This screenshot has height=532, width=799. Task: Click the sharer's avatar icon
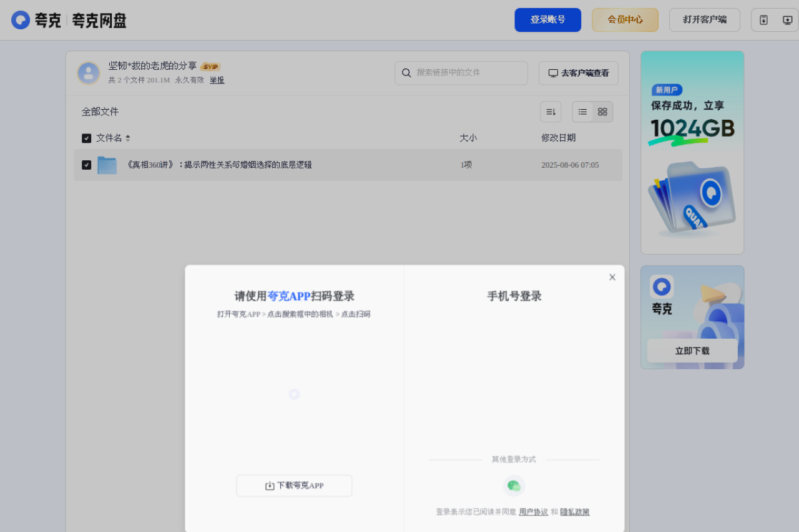(89, 72)
